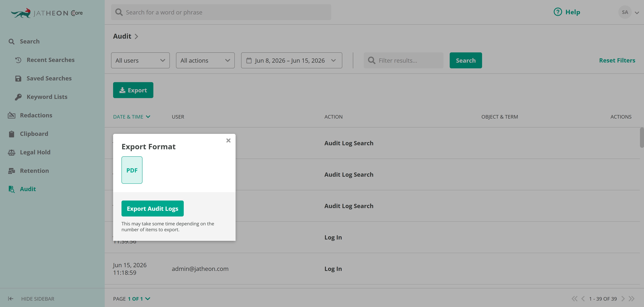The height and width of the screenshot is (307, 644).
Task: Click the Filter results input field
Action: pos(404,60)
